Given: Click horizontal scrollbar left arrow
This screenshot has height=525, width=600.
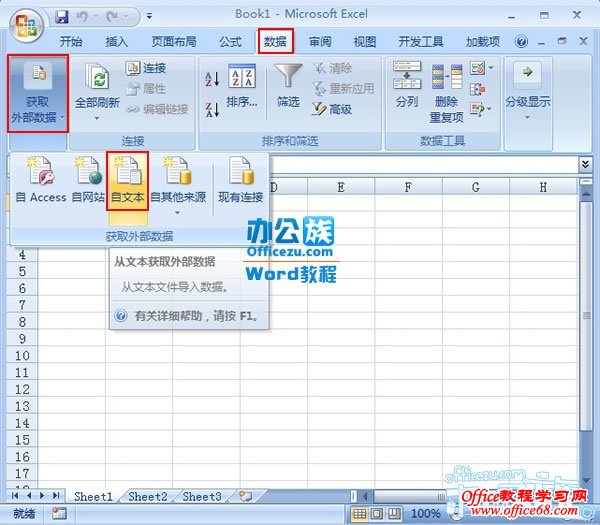Looking at the screenshot, I should tap(365, 497).
